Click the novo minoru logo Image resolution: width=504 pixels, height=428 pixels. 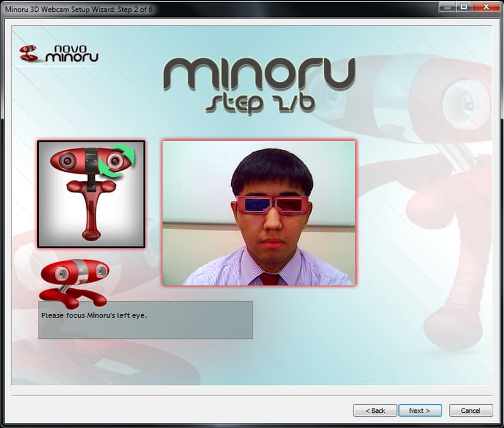click(x=59, y=53)
